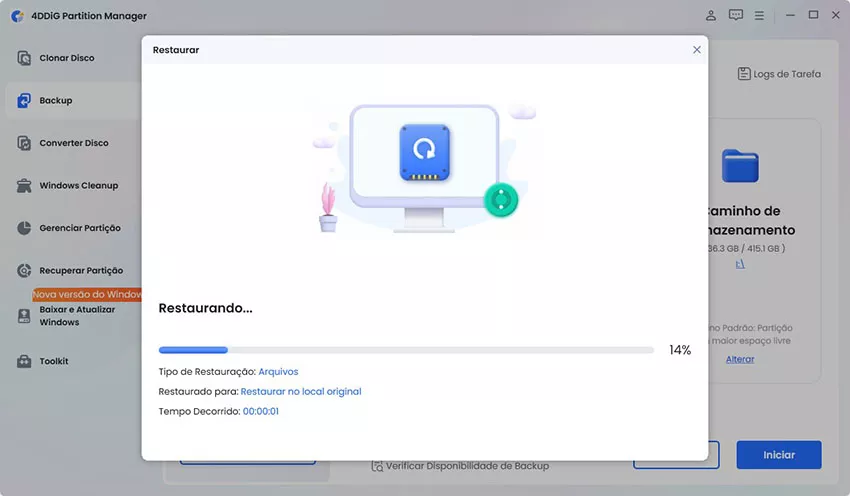Select Converter Disco menu item

73,143
